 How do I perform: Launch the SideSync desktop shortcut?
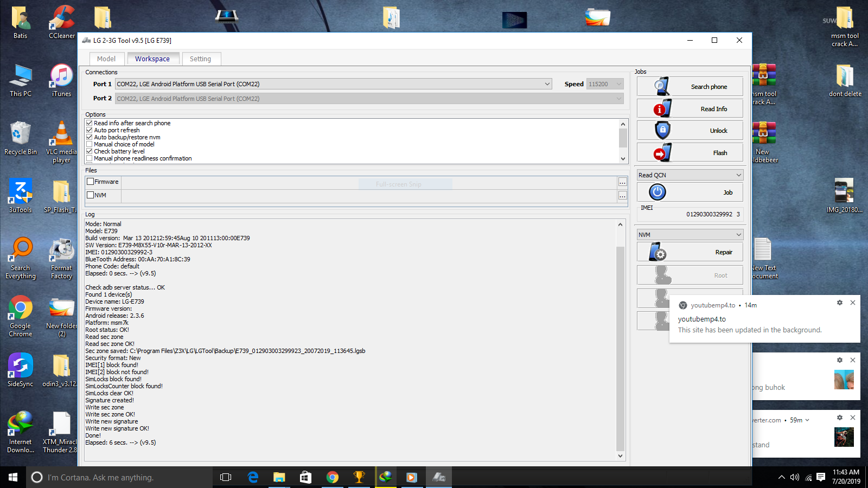click(21, 370)
